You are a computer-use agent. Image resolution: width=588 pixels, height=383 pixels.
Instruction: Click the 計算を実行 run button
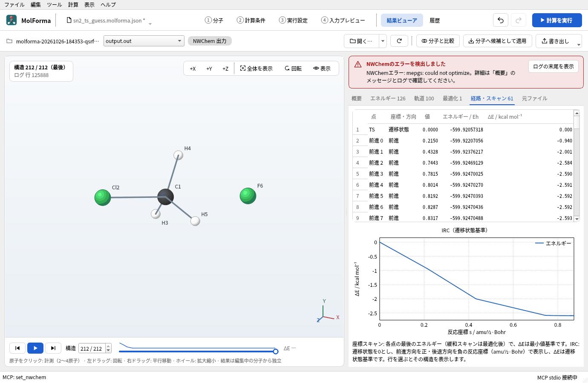(557, 20)
